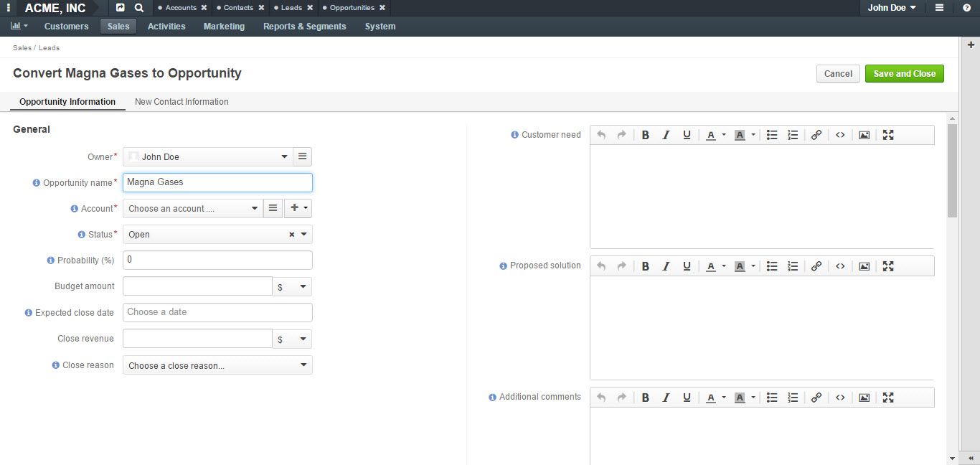The image size is (980, 465).
Task: Insert image in Additional comments editor
Action: (x=864, y=398)
